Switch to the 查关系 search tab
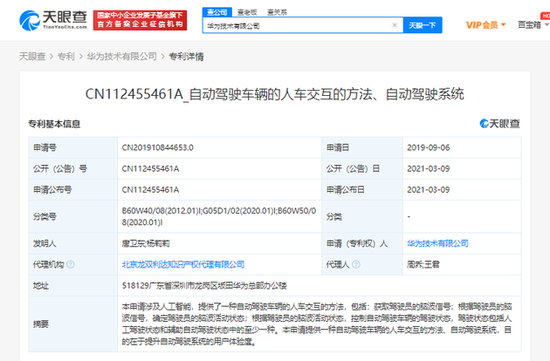The image size is (550, 361). 277,12
